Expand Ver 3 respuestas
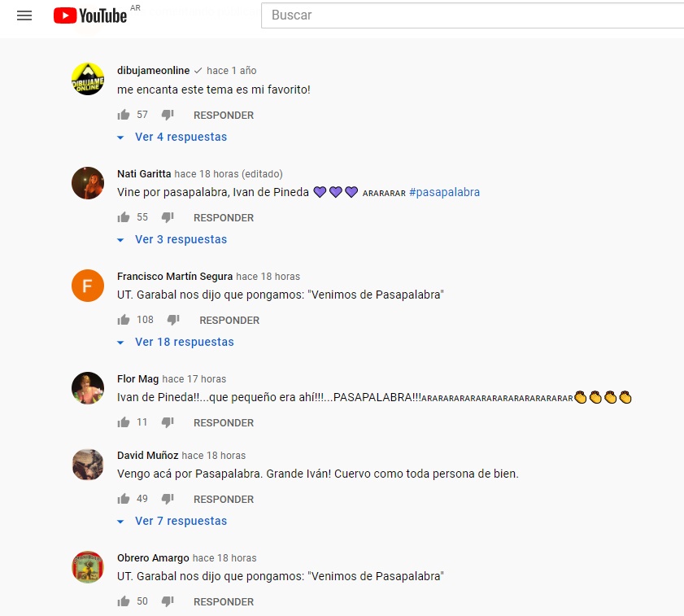Viewport: 684px width, 616px height. [x=172, y=240]
